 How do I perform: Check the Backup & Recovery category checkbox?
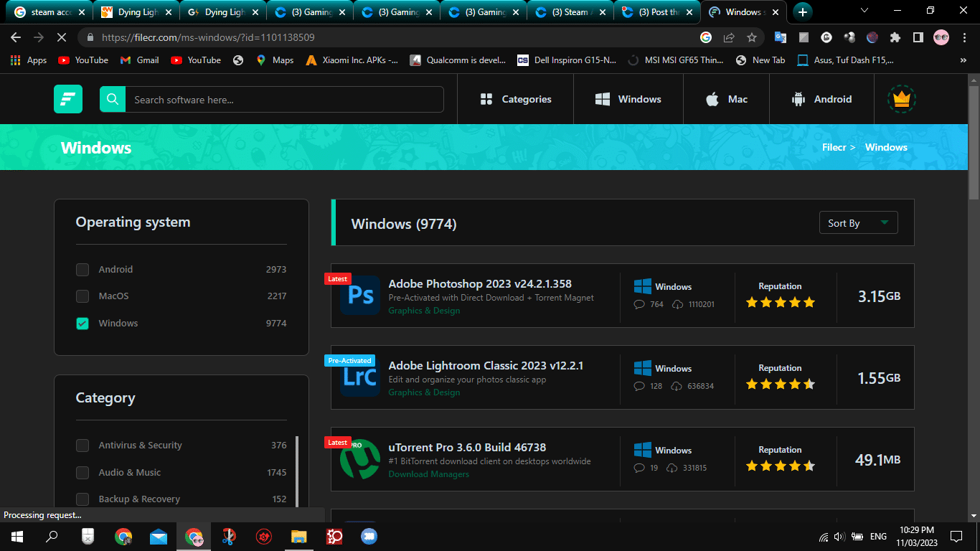[x=83, y=499]
